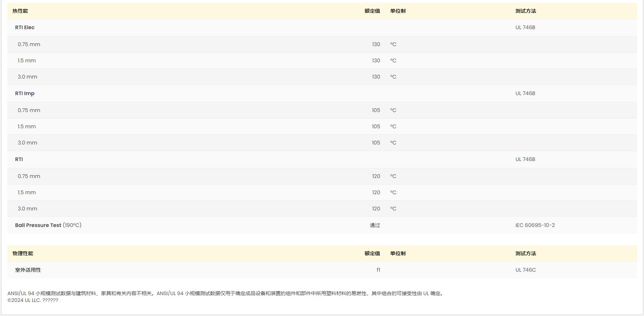Click 0.75 mm under RTI Elec

pos(29,44)
